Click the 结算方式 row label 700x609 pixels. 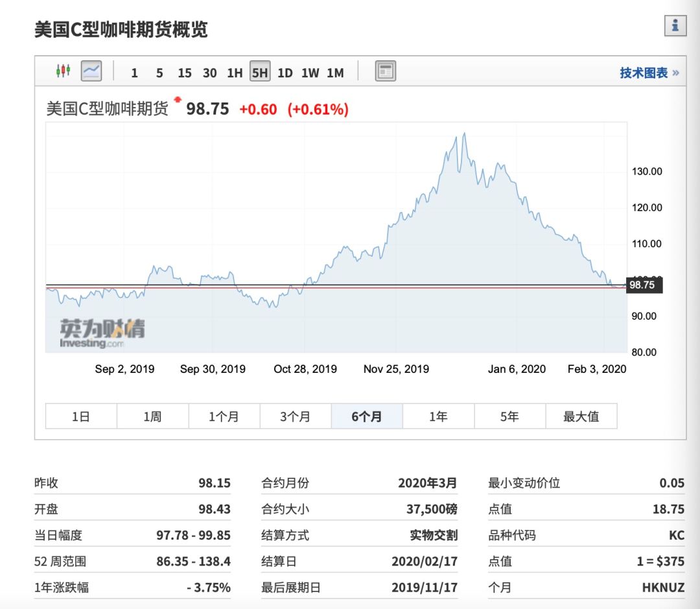click(285, 535)
